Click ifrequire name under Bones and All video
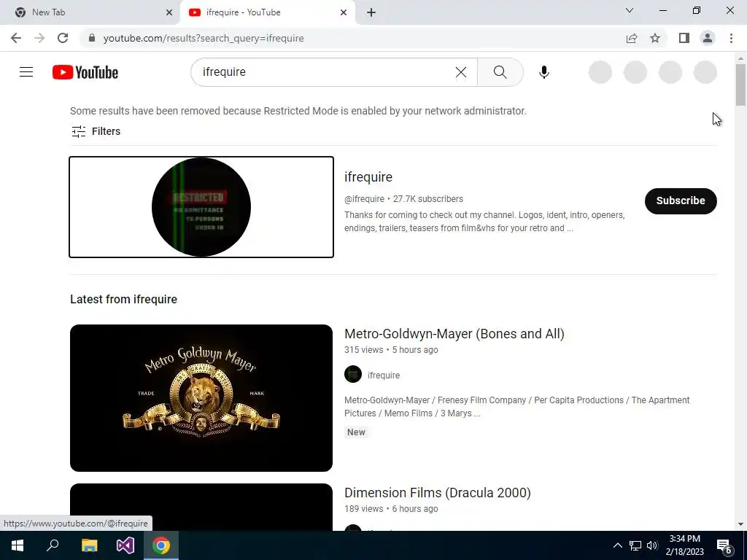The height and width of the screenshot is (560, 747). coord(384,376)
